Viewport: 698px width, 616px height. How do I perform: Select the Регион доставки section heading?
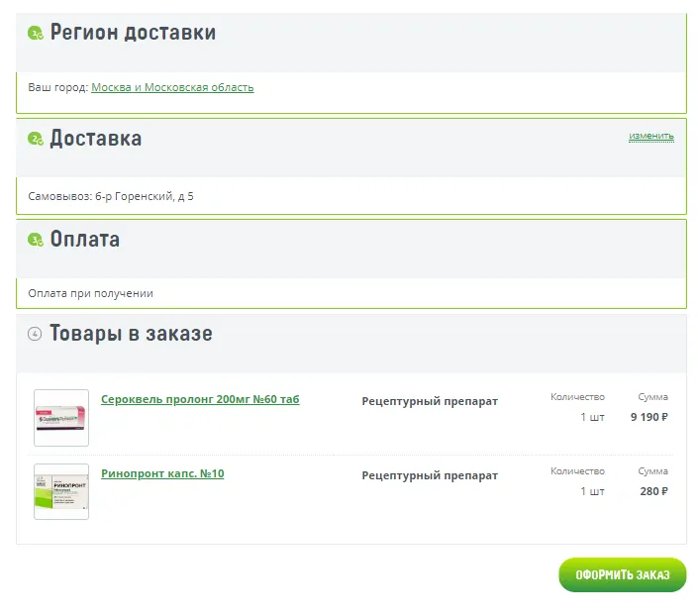click(133, 33)
